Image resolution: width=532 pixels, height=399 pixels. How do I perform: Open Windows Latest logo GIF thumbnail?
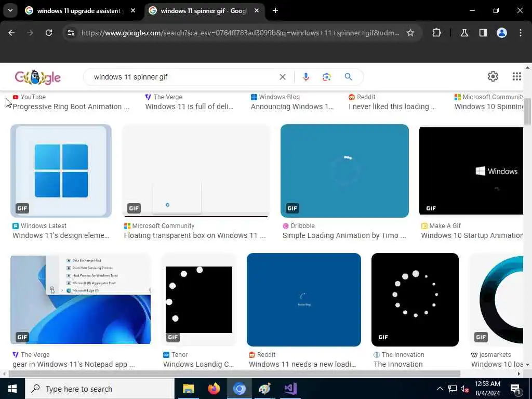pyautogui.click(x=61, y=170)
